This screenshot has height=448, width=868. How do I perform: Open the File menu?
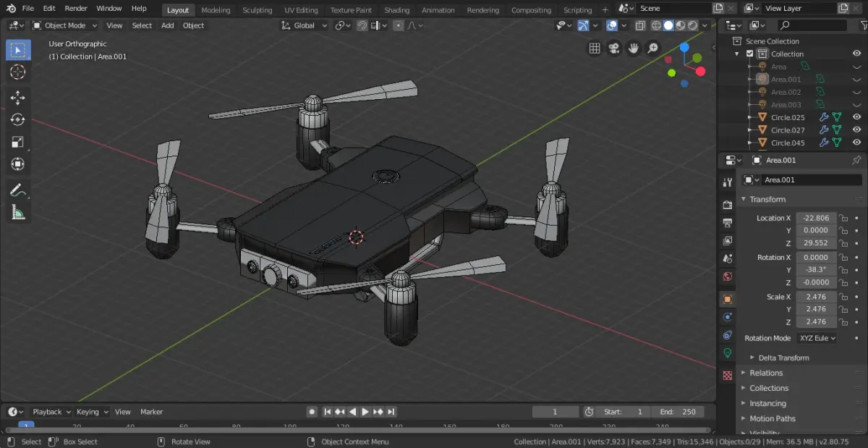[28, 9]
